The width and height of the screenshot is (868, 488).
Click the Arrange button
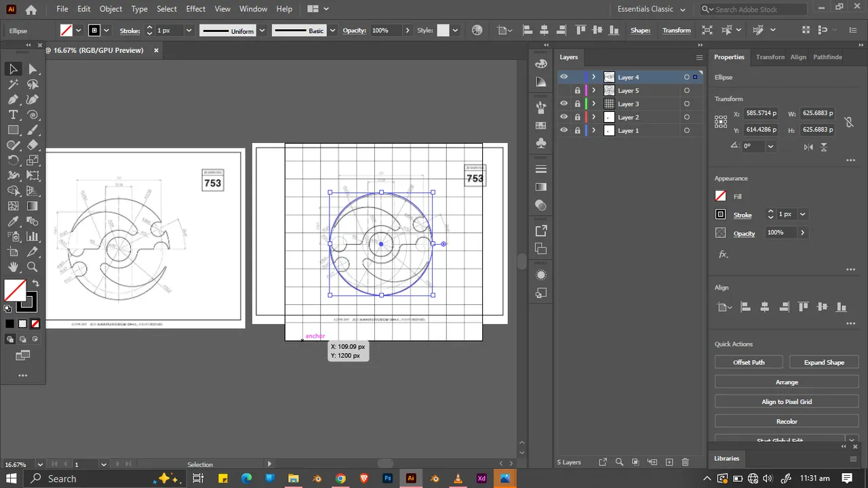787,382
